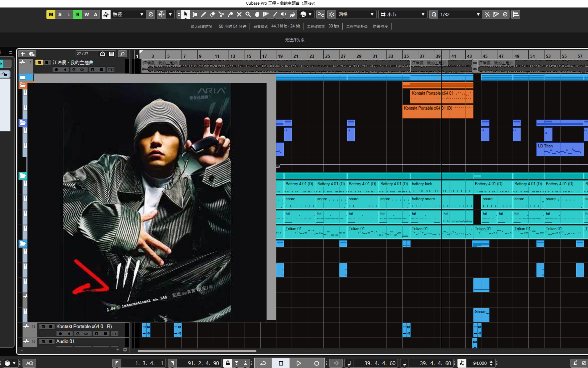Toggle the locator lock icon
588x368 pixels.
pyautogui.click(x=228, y=363)
